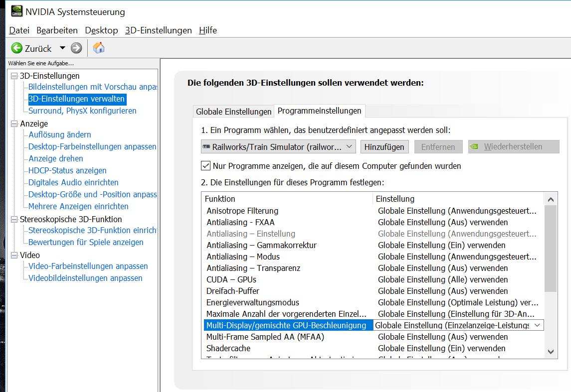Click the settings list scrollbar up arrow
571x392 pixels.
point(551,199)
